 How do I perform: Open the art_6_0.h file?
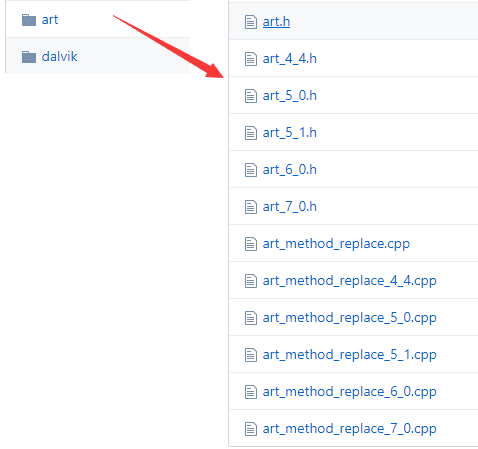point(290,170)
